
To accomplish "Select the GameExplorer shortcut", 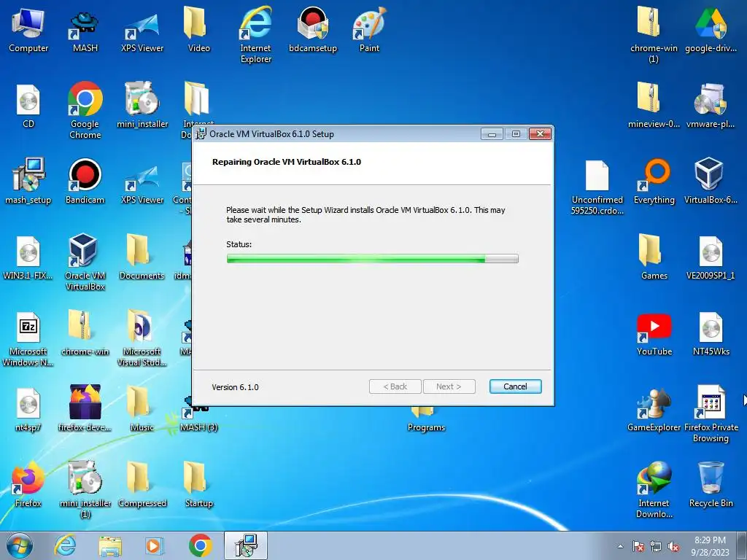I will pos(654,410).
